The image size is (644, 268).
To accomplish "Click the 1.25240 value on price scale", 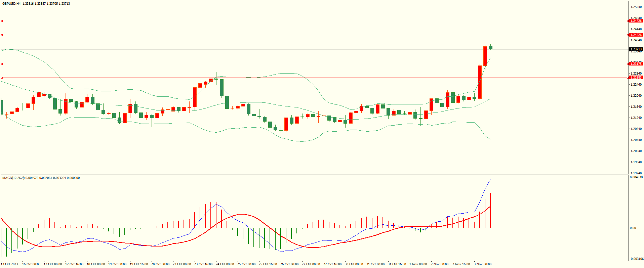I will tap(636, 7).
